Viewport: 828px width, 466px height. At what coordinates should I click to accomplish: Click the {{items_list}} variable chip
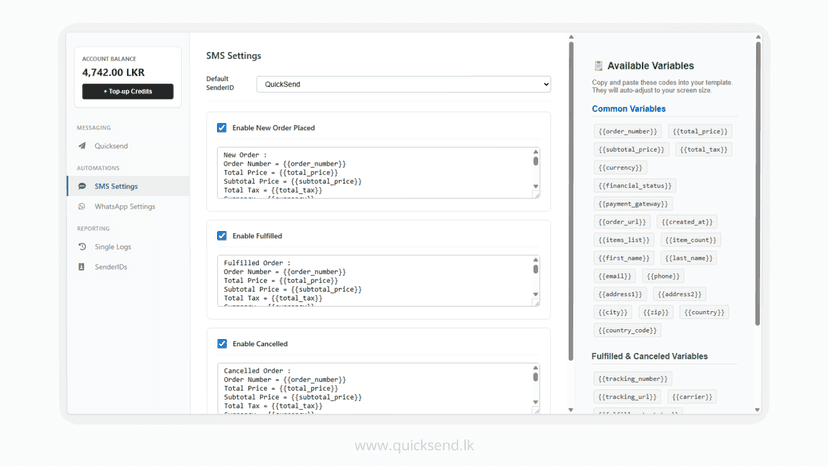pos(624,240)
